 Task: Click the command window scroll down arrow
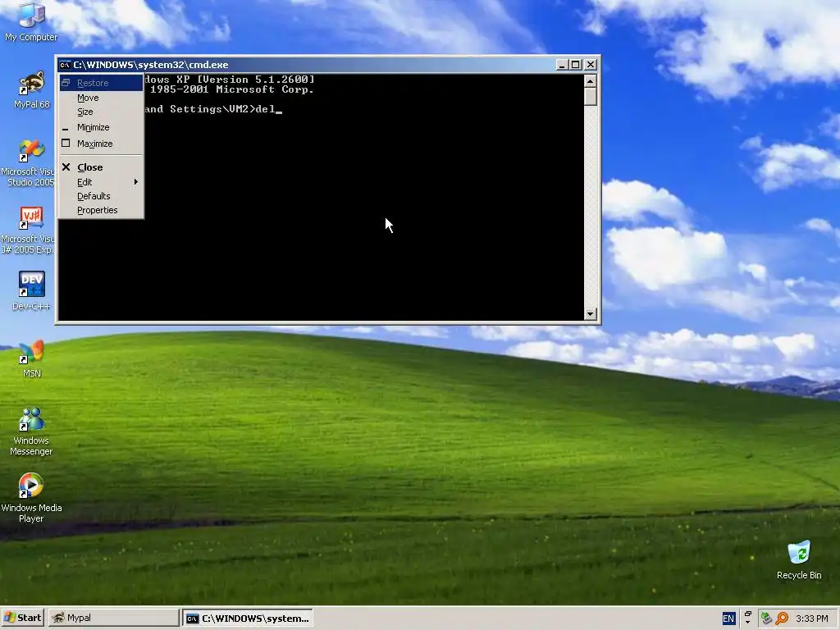[x=591, y=314]
